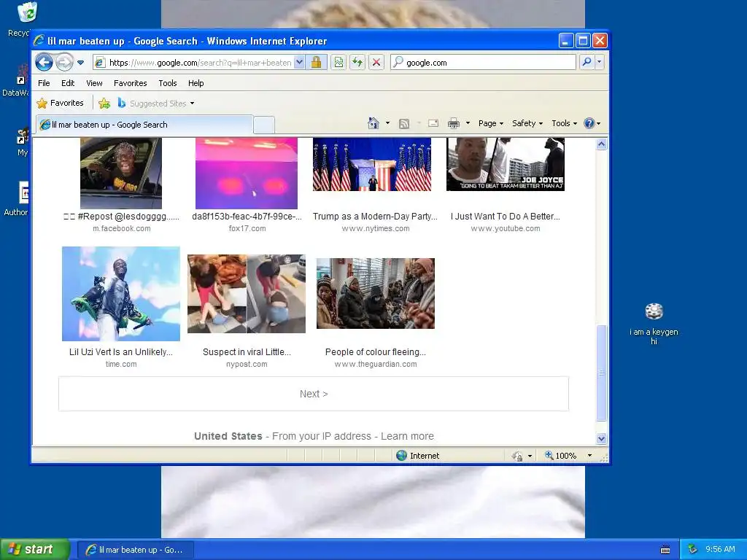Open the Tools command bar dropdown
This screenshot has width=747, height=560.
tap(564, 123)
